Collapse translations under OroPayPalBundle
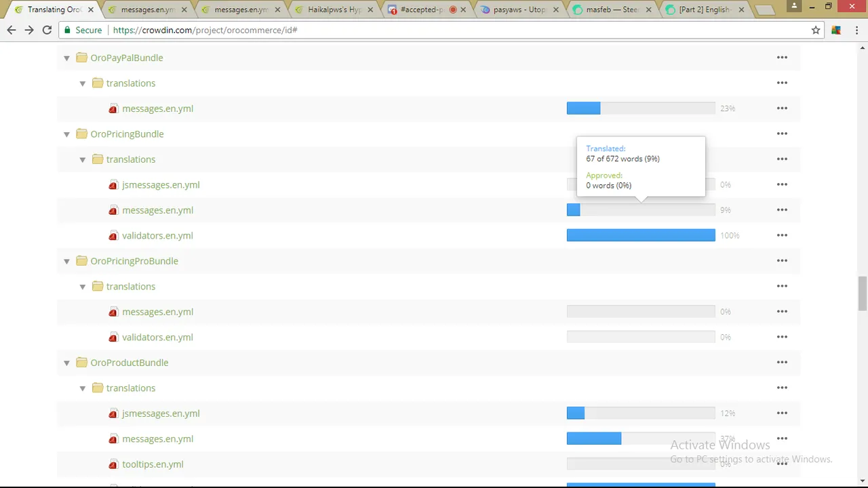The width and height of the screenshot is (868, 488). click(83, 83)
